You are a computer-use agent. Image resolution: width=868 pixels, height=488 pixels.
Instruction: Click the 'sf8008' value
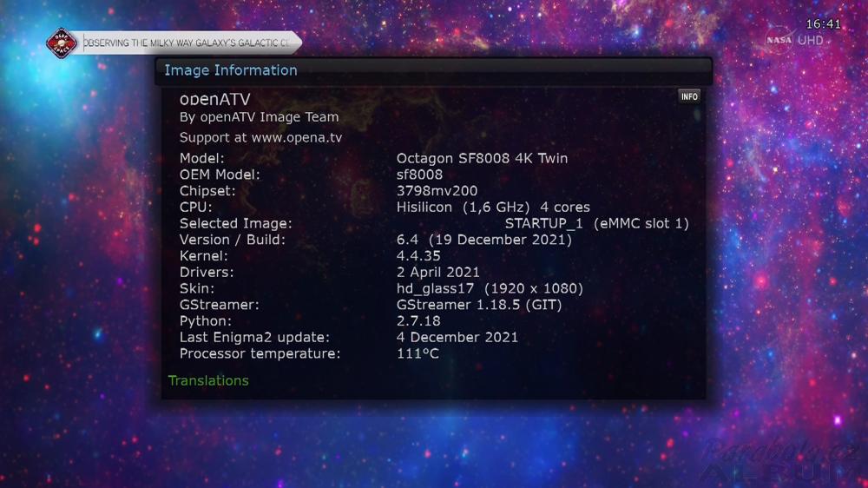pyautogui.click(x=419, y=175)
